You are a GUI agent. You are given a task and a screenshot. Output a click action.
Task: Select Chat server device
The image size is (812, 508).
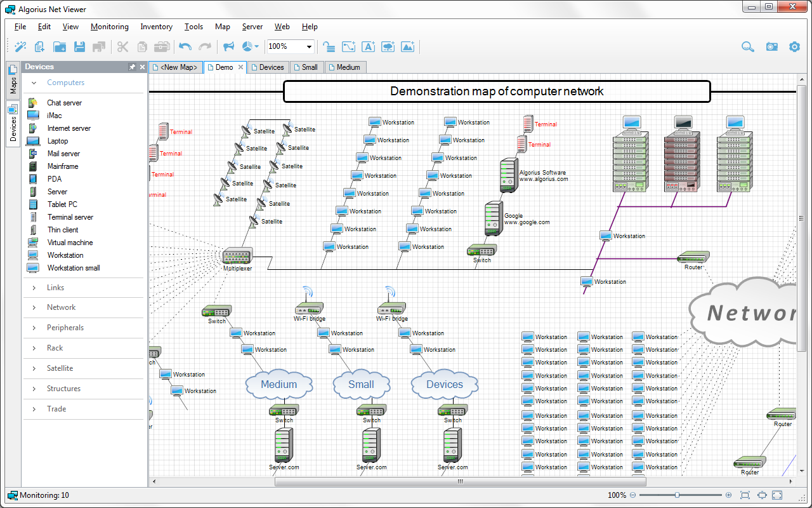click(64, 103)
